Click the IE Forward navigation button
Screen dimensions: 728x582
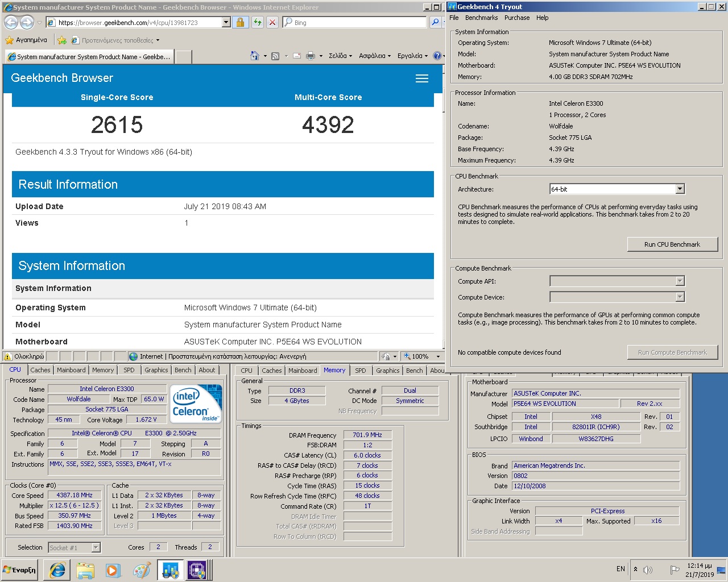coord(27,22)
